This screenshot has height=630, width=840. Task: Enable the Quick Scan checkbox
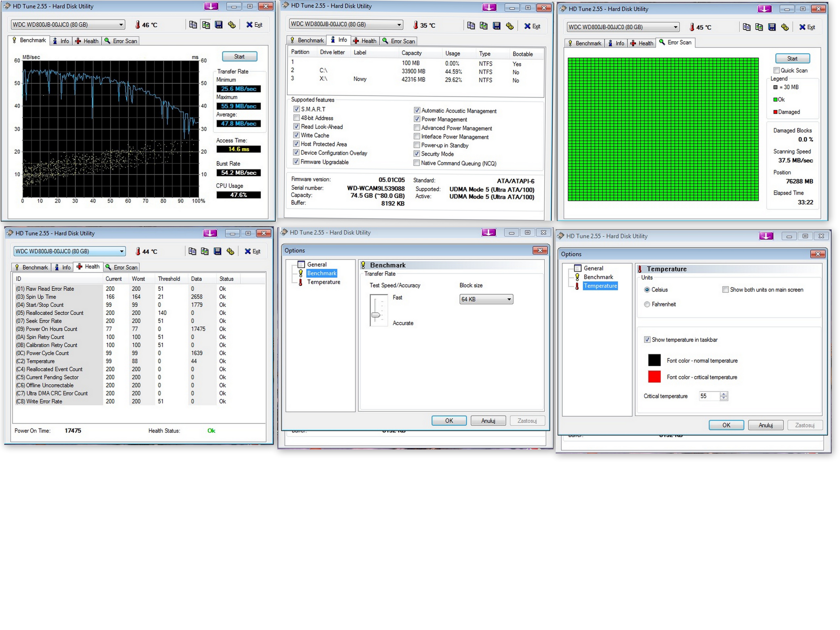pos(777,70)
